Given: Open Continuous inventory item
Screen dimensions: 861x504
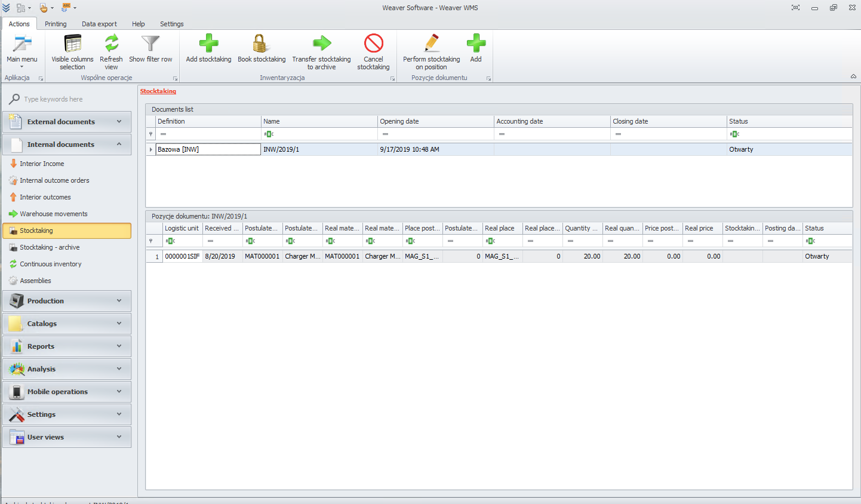Looking at the screenshot, I should click(51, 264).
